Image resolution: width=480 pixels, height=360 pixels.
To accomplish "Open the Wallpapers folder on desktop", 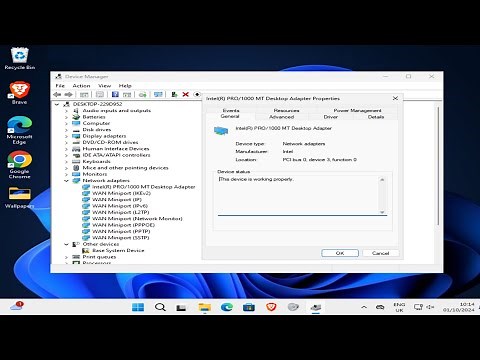I will click(20, 198).
